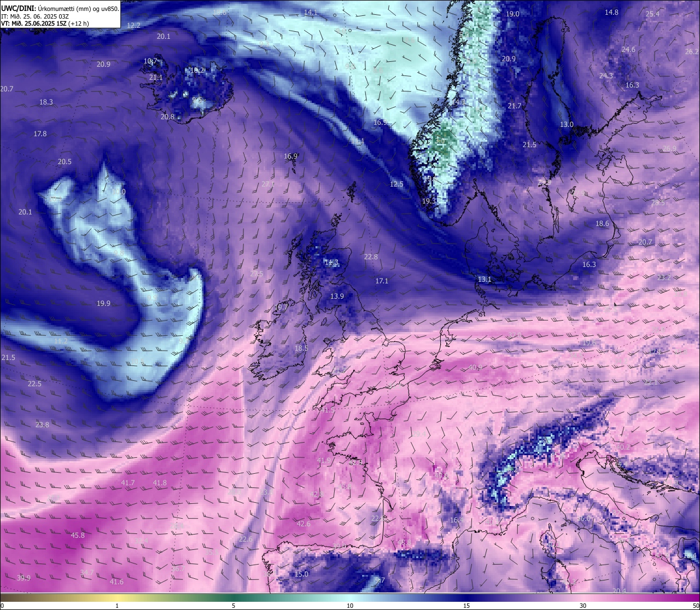This screenshot has height=610, width=700.
Task: Click the 24.6 value label
Action: [628, 49]
